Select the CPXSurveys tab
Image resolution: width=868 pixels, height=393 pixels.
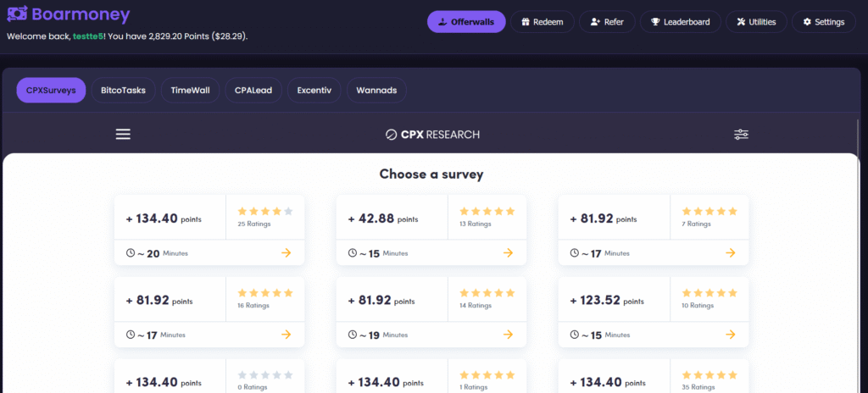pos(51,91)
